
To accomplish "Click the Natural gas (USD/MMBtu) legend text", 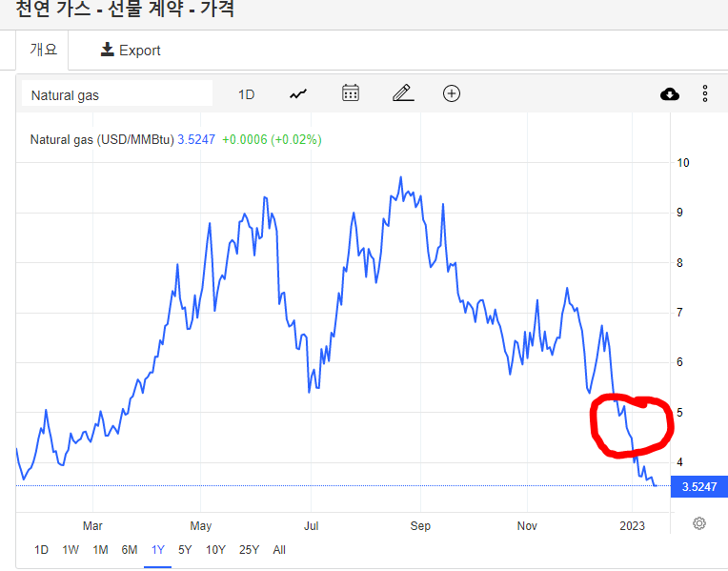I will [102, 140].
